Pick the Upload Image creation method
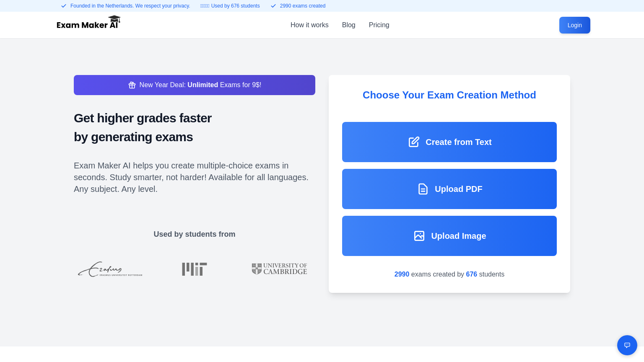Viewport: 644px width, 362px height. click(449, 236)
